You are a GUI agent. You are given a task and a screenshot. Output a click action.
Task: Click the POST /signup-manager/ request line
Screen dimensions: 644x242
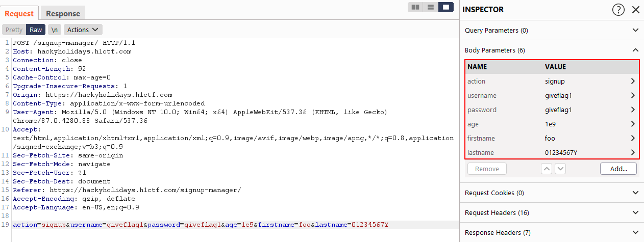point(74,43)
